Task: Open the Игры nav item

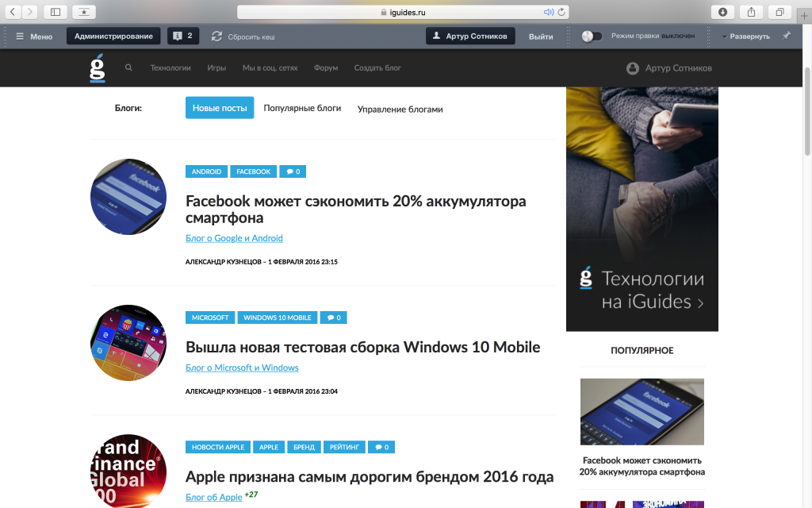Action: coord(216,68)
